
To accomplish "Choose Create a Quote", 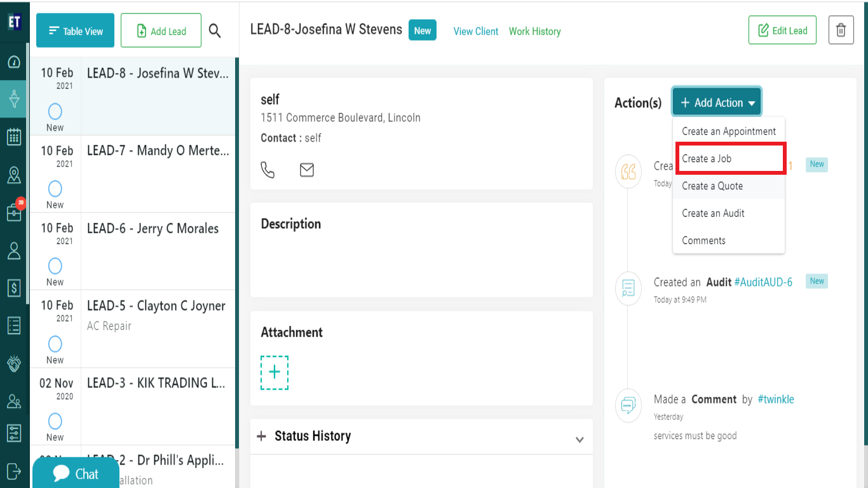I will (x=729, y=186).
